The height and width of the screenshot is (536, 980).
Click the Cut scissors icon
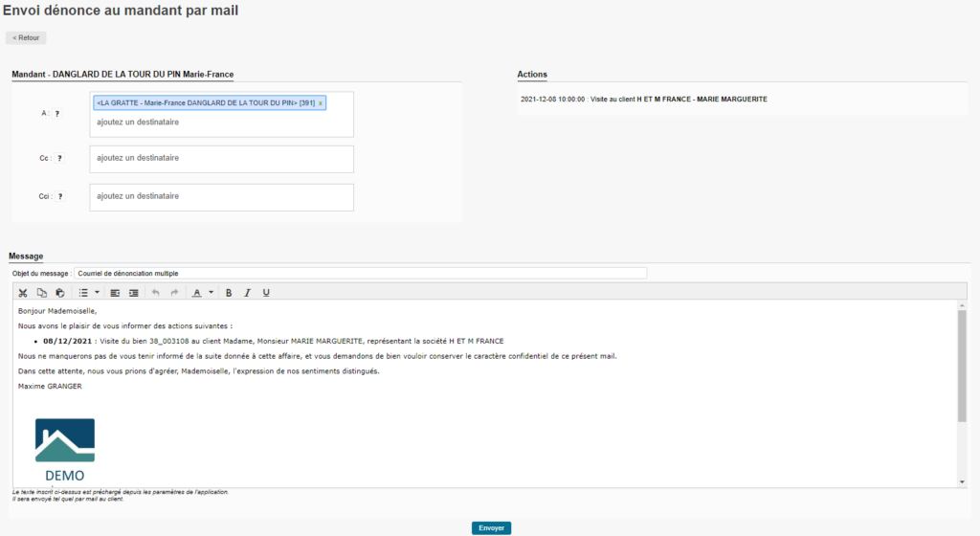(23, 293)
